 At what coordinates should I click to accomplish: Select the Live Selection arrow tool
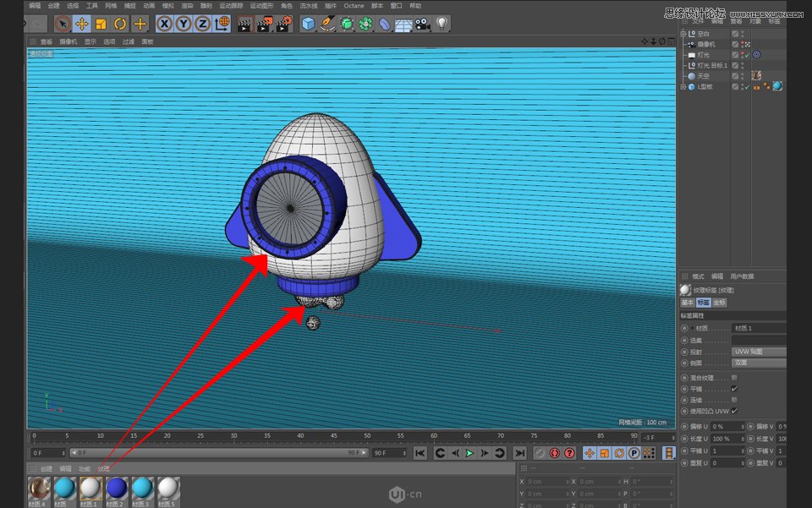tap(62, 24)
